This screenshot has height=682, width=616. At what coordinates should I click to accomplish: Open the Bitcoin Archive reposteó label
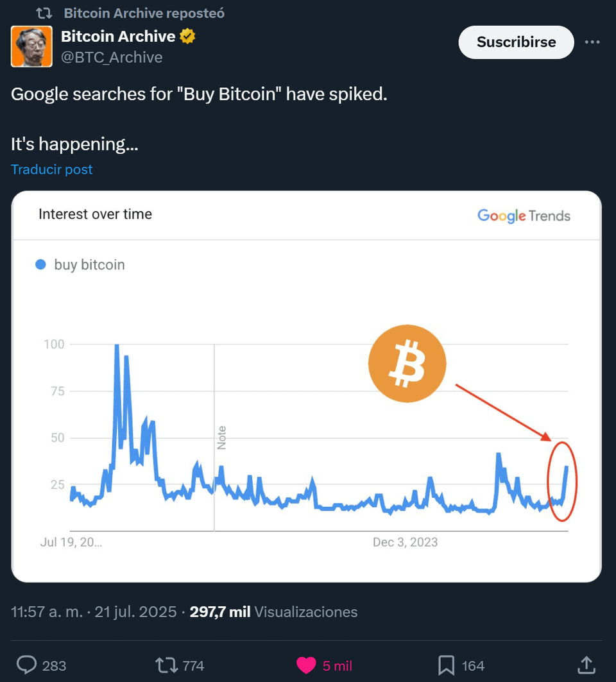tap(144, 13)
